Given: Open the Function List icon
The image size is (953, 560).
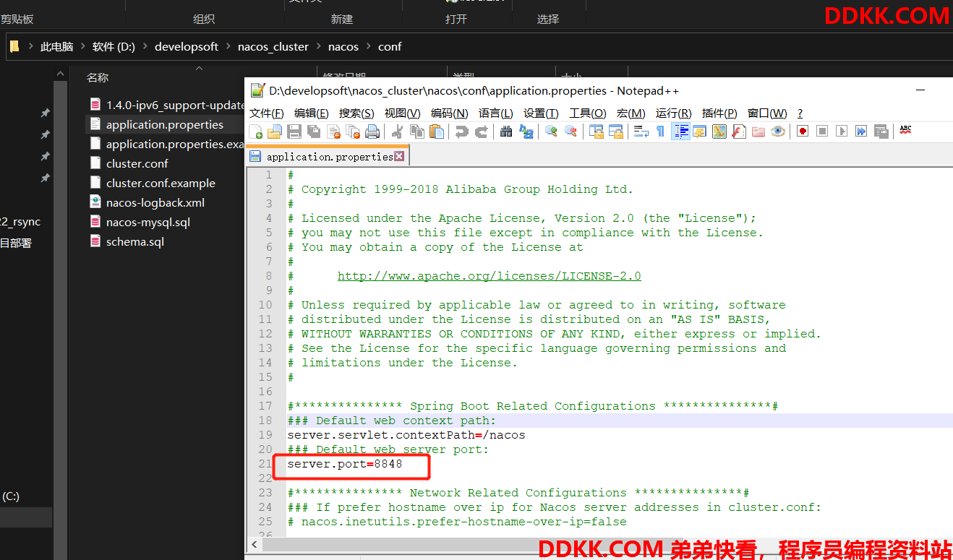Looking at the screenshot, I should 738,132.
